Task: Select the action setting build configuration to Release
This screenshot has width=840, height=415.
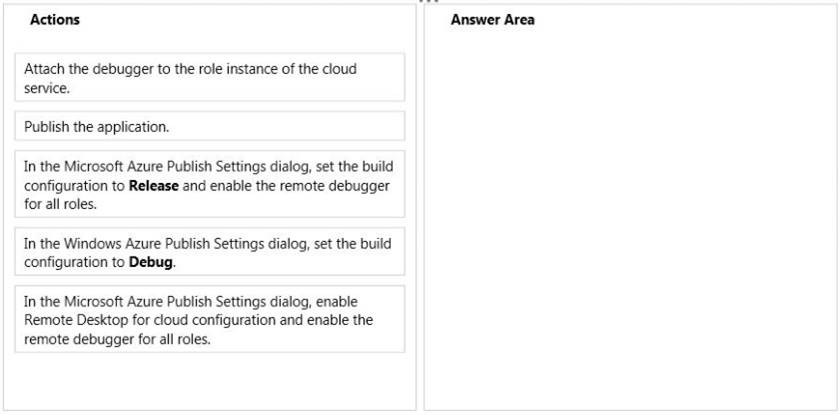Action: click(x=209, y=184)
